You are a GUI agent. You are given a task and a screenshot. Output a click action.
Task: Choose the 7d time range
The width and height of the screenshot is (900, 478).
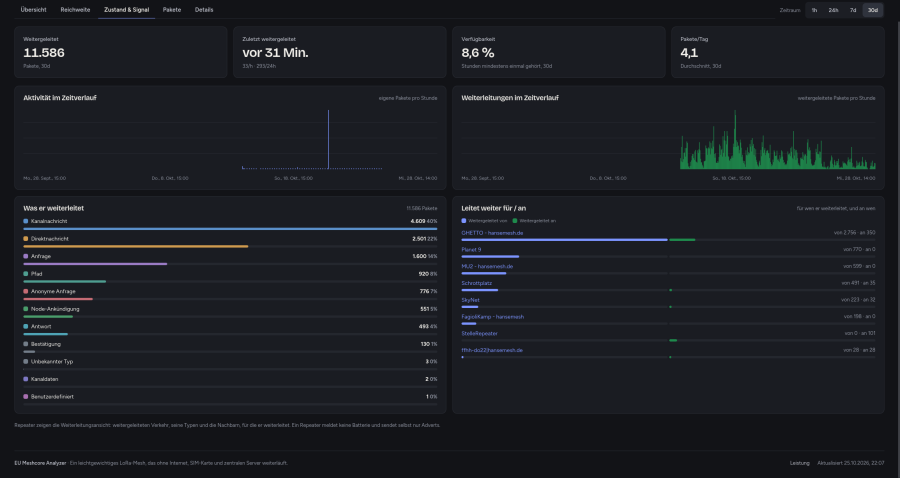(853, 10)
